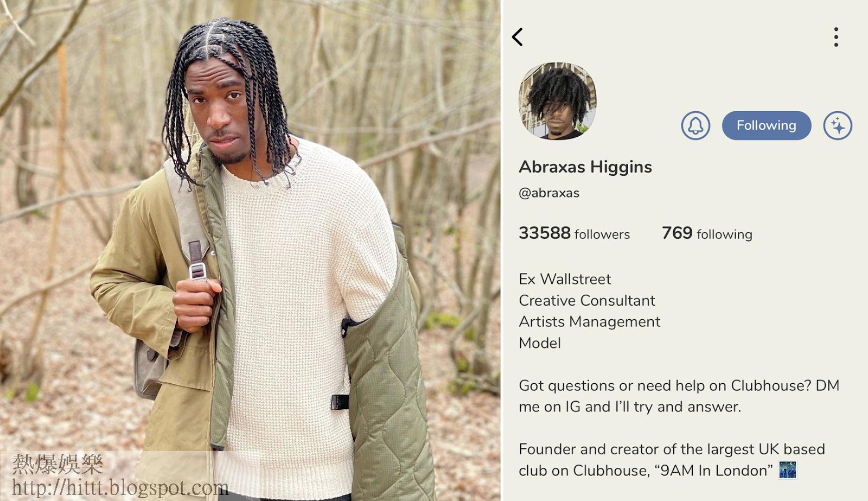The image size is (868, 501).
Task: Open Abraxas Higgins profile picture
Action: tap(558, 101)
